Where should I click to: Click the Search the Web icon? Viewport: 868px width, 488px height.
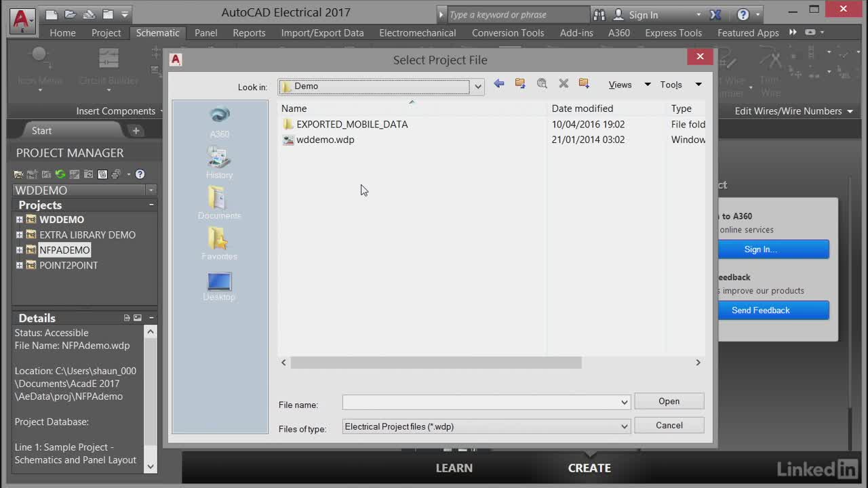(542, 83)
